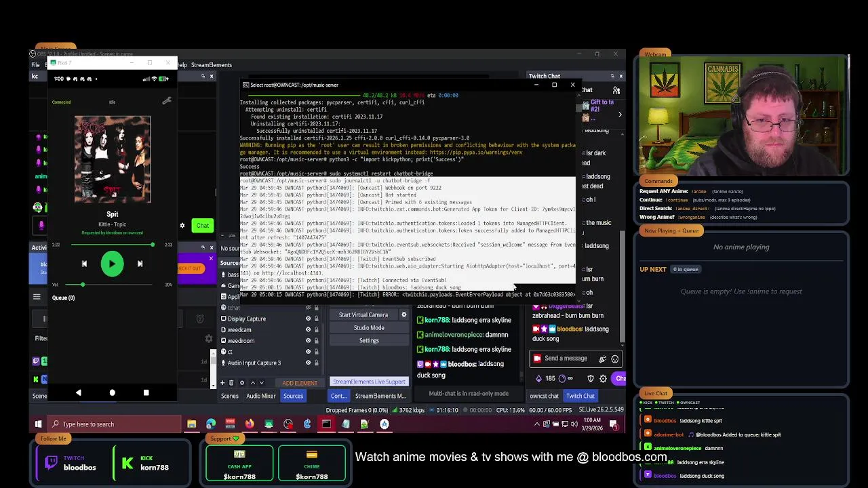Toggle the lock on Audio Input Capture 3
The image size is (868, 488).
point(316,363)
